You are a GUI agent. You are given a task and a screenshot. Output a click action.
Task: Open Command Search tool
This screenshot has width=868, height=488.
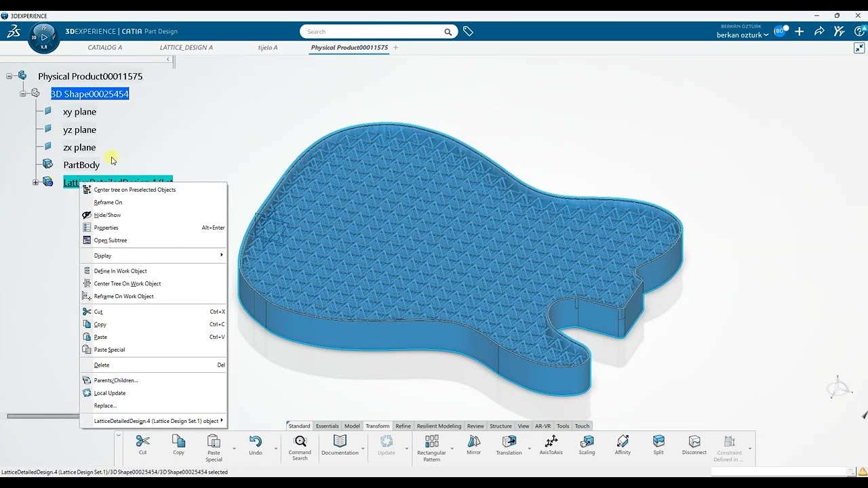[300, 448]
